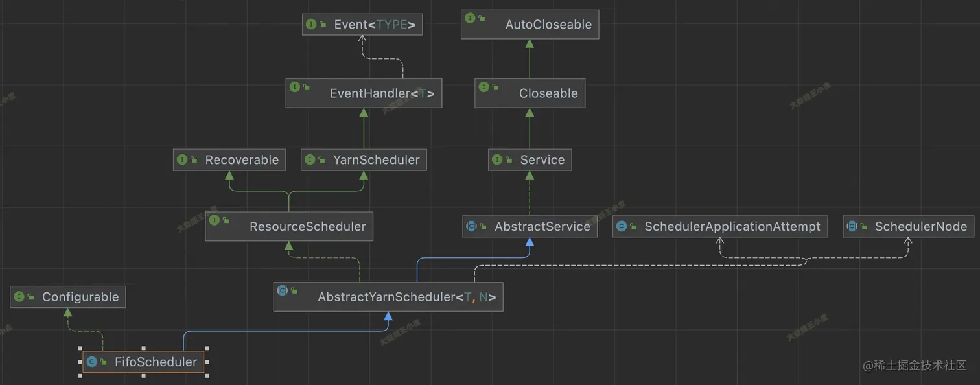Click class icon on FifoScheduler node
The width and height of the screenshot is (980, 385).
(91, 362)
